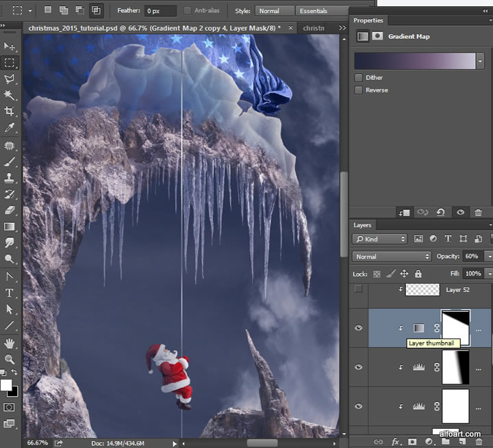
Task: Choose the Crop tool
Action: pos(10,111)
